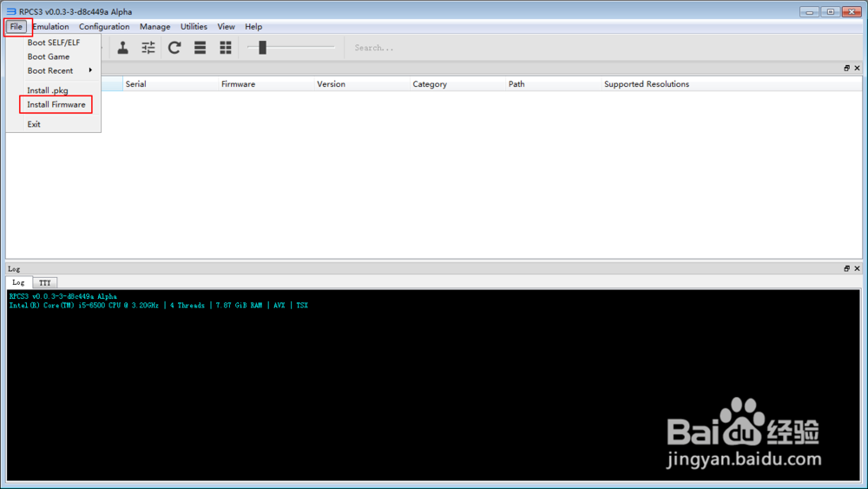Close the game list panel
This screenshot has width=868, height=489.
click(x=857, y=68)
